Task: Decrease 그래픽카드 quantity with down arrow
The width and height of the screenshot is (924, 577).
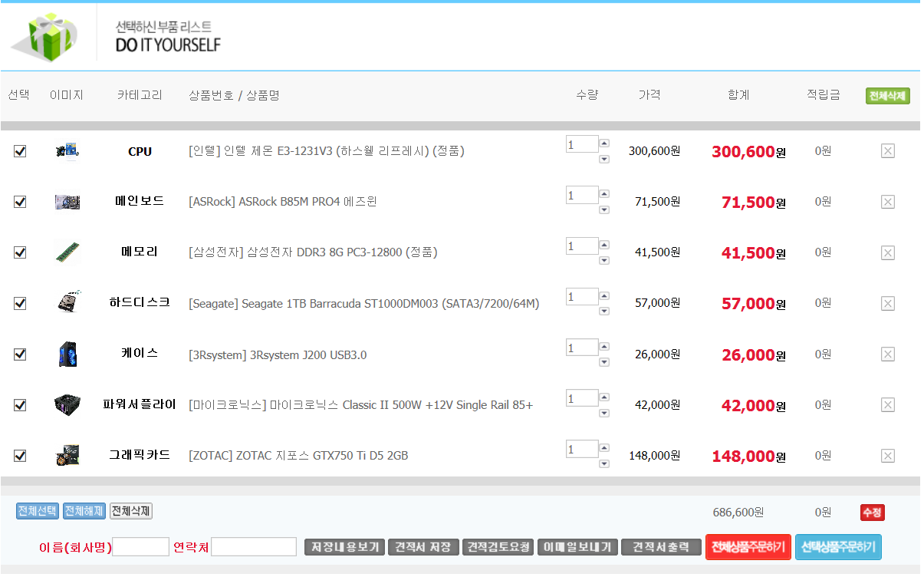Action: [604, 463]
